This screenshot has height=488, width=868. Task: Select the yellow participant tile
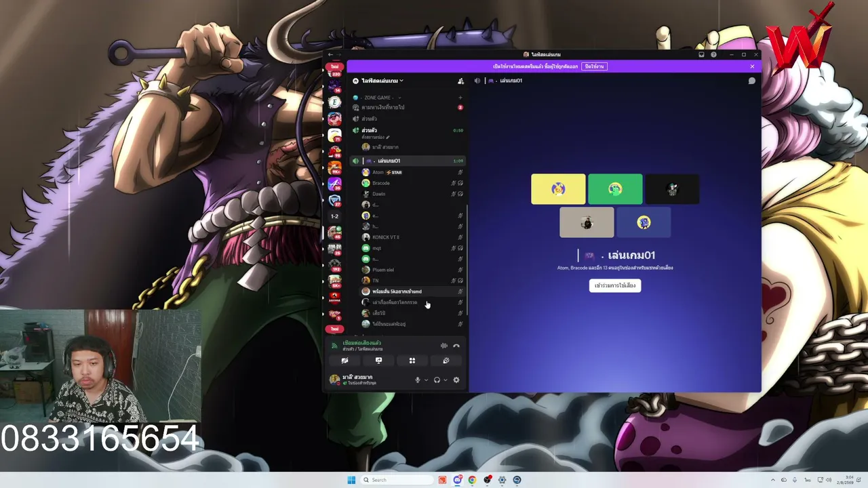(x=558, y=189)
